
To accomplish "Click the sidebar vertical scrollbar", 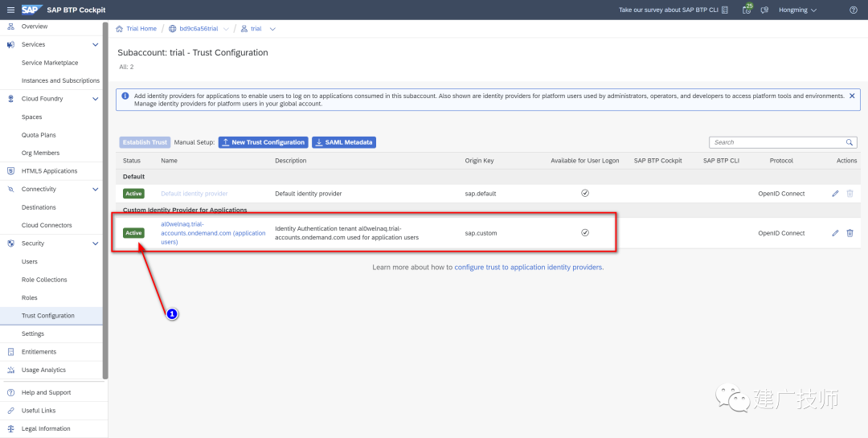I will (105, 199).
